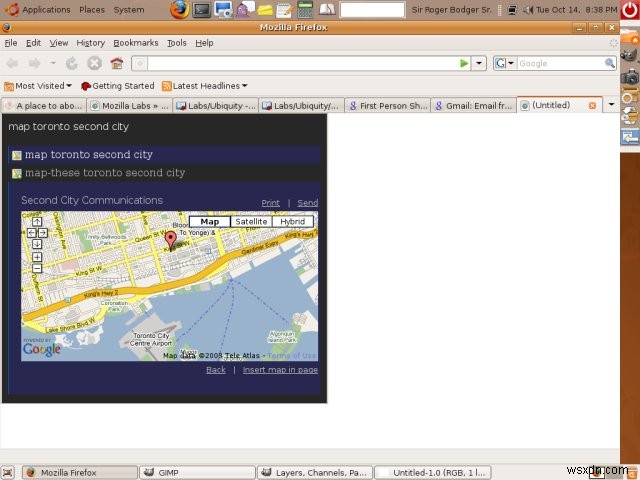Pan the map down

point(37,244)
